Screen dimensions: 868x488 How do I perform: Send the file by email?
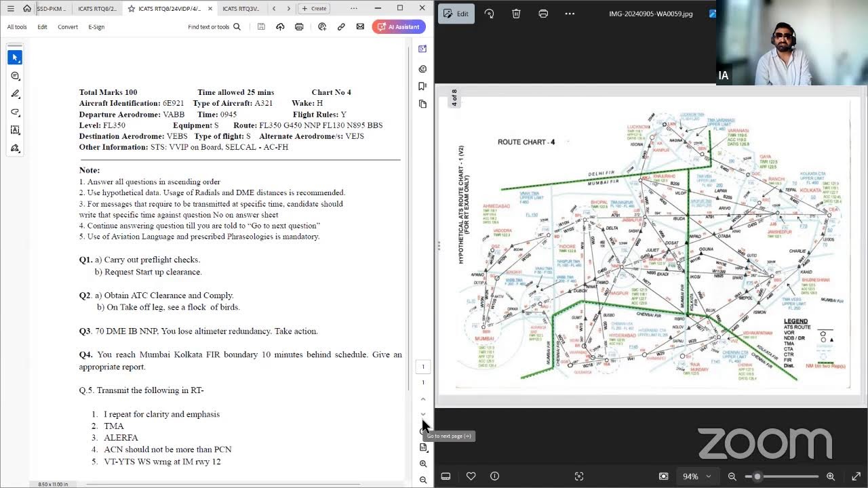coord(360,27)
